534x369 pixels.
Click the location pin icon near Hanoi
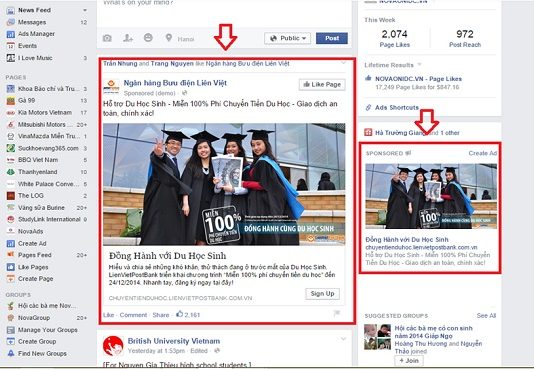click(169, 37)
